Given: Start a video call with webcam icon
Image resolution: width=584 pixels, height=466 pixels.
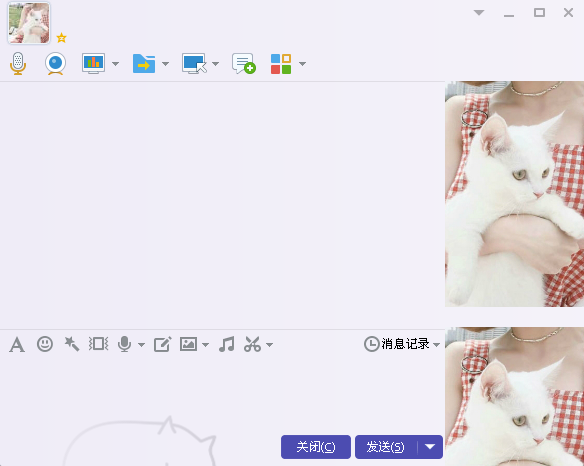Looking at the screenshot, I should click(55, 63).
